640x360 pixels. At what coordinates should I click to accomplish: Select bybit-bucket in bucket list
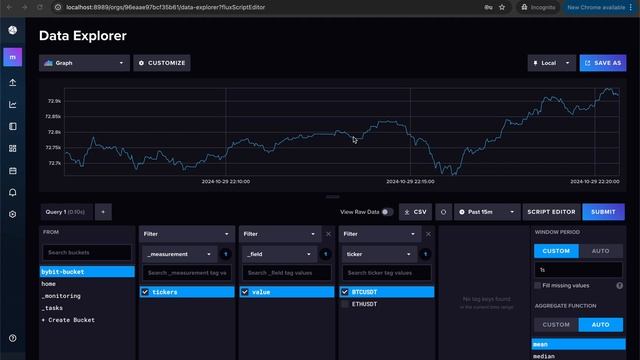(x=87, y=272)
